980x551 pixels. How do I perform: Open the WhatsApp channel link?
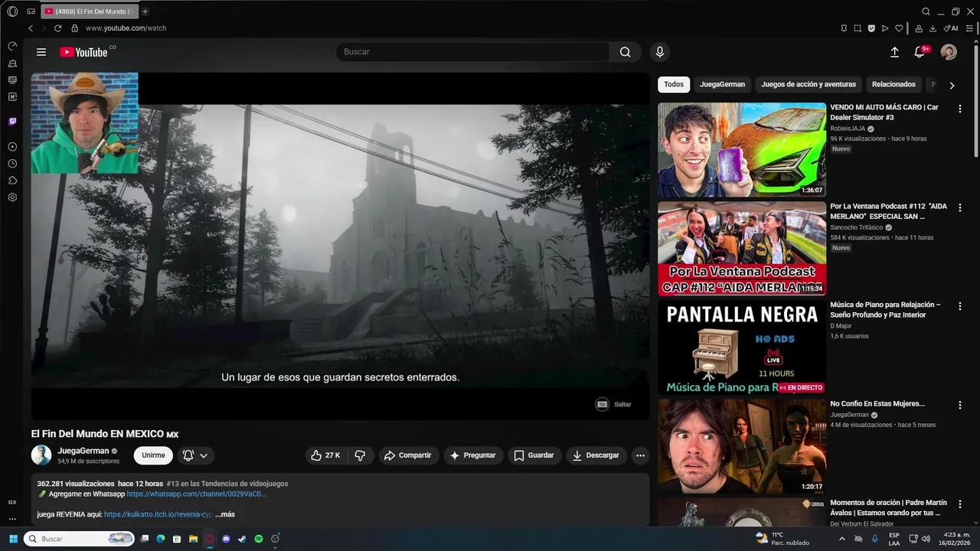(x=197, y=494)
